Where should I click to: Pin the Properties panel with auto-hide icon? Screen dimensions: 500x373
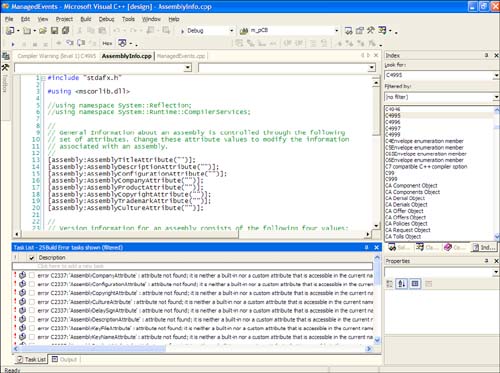tap(486, 261)
